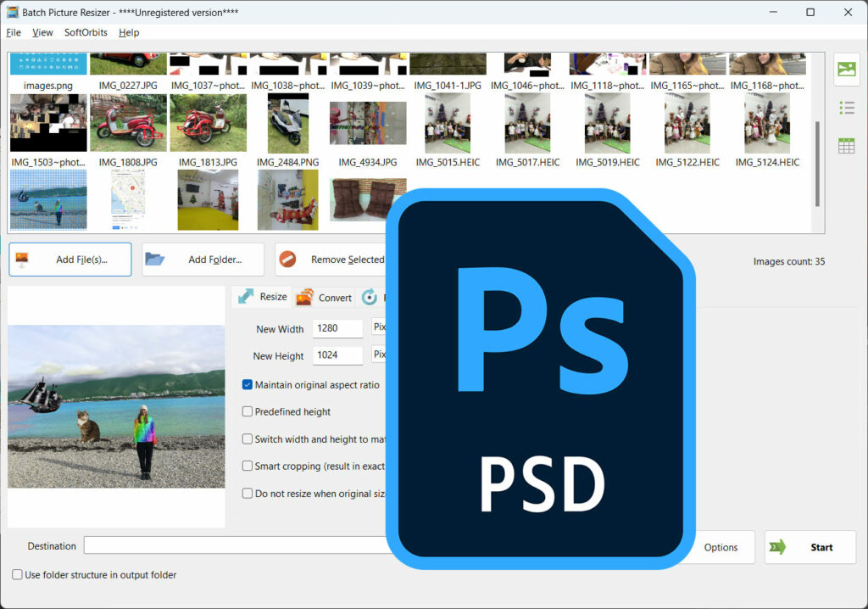Click the green arrow icon on Start
The height and width of the screenshot is (609, 868).
click(x=778, y=547)
